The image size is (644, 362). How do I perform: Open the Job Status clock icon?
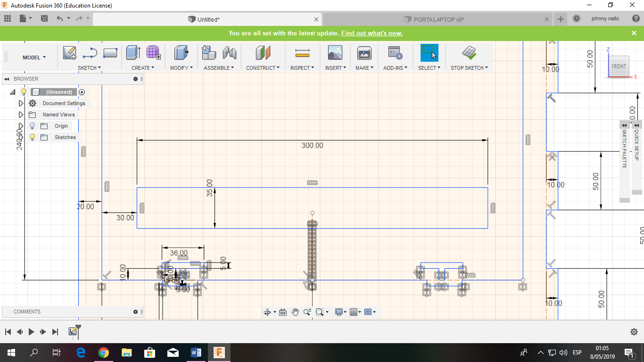tap(577, 18)
